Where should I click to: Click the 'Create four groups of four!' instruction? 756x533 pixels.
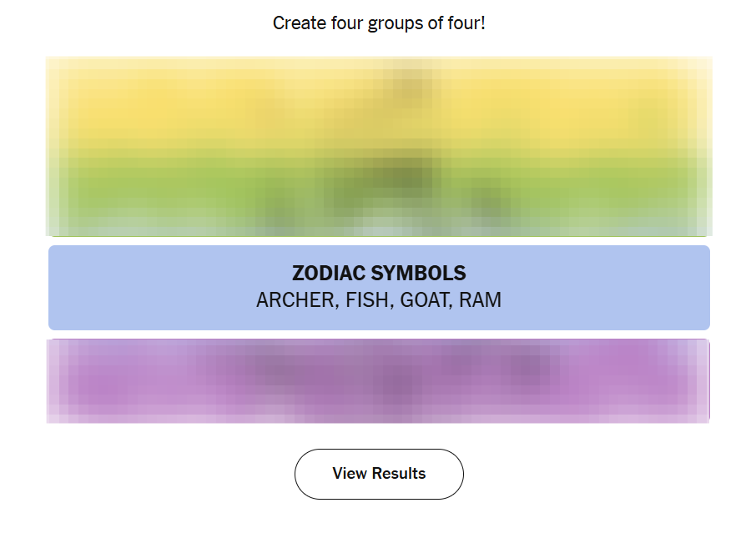(x=379, y=23)
